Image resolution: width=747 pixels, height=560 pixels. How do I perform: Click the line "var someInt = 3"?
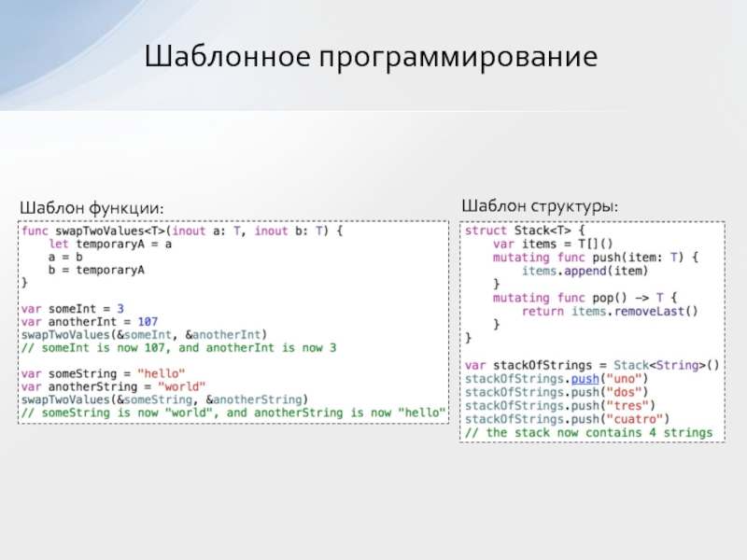[x=73, y=309]
